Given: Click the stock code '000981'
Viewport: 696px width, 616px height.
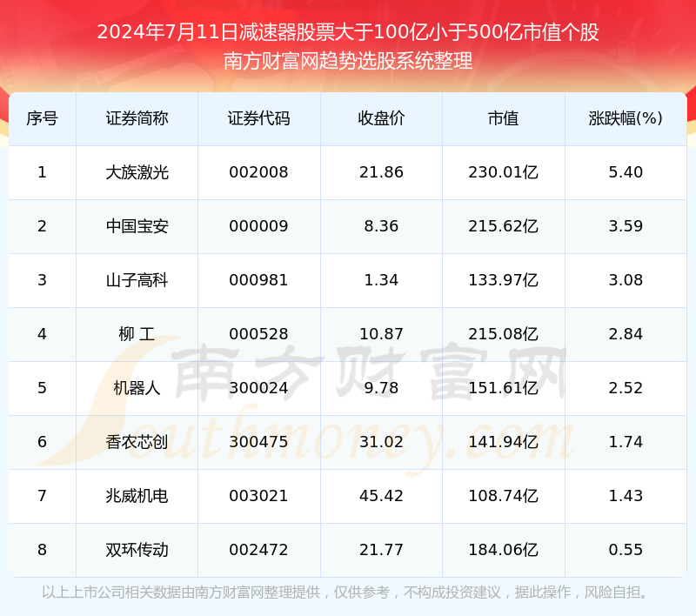Looking at the screenshot, I should 258,280.
